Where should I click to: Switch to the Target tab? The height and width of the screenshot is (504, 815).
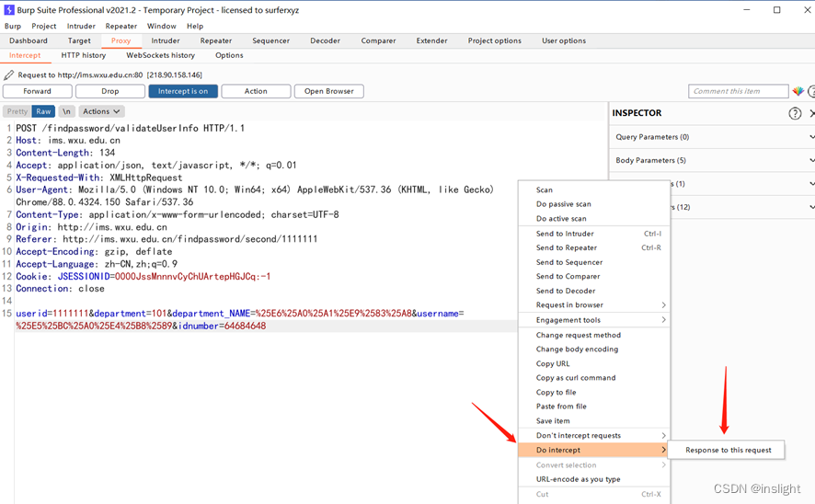click(79, 40)
